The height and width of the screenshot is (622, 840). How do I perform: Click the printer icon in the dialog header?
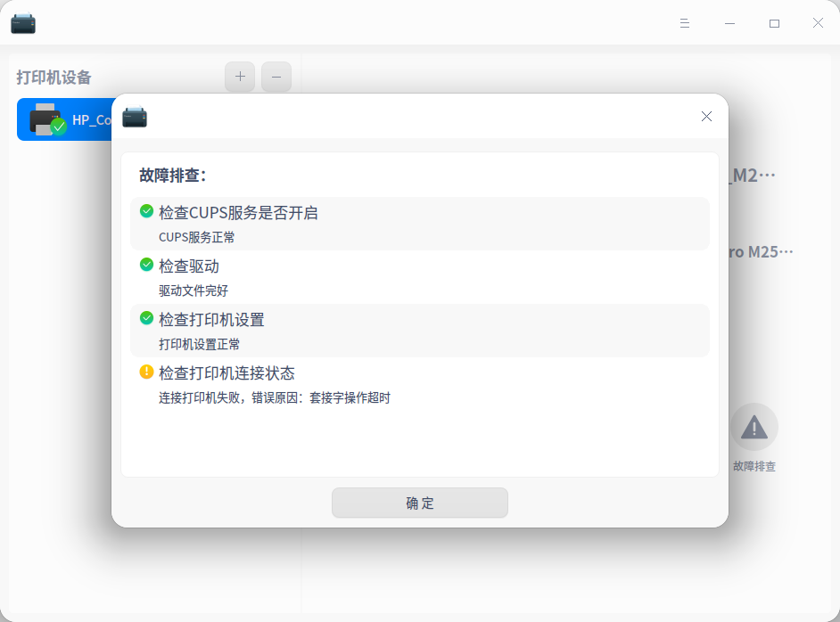[135, 116]
